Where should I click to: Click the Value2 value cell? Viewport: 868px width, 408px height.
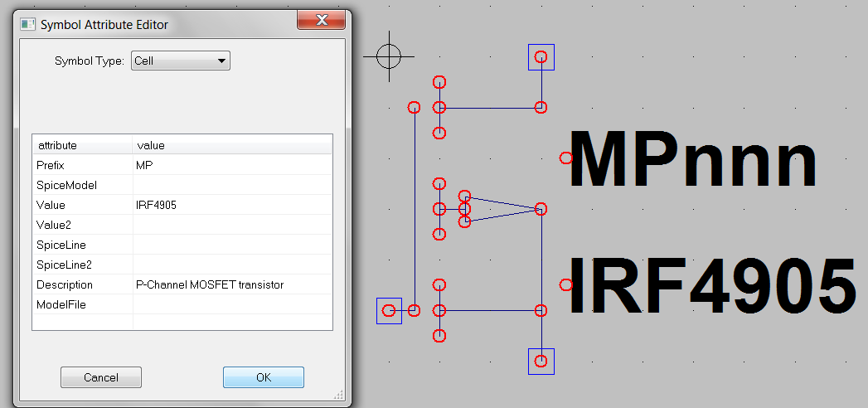tap(232, 225)
